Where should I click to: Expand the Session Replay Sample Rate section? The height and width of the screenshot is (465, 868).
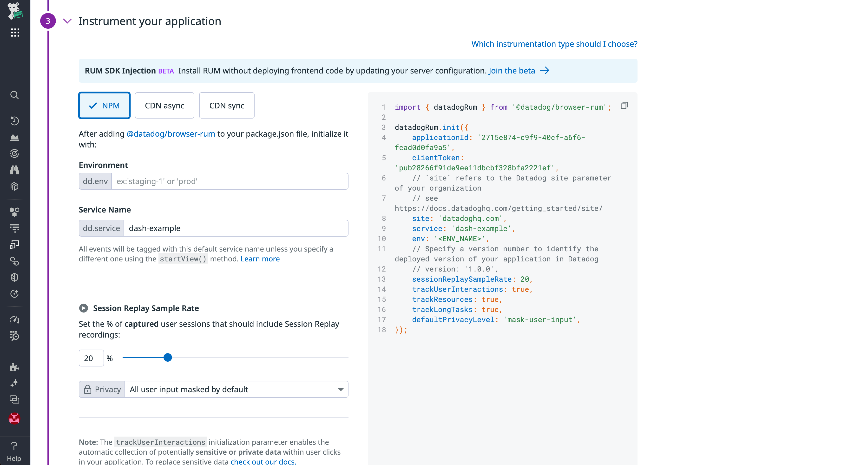click(x=83, y=308)
